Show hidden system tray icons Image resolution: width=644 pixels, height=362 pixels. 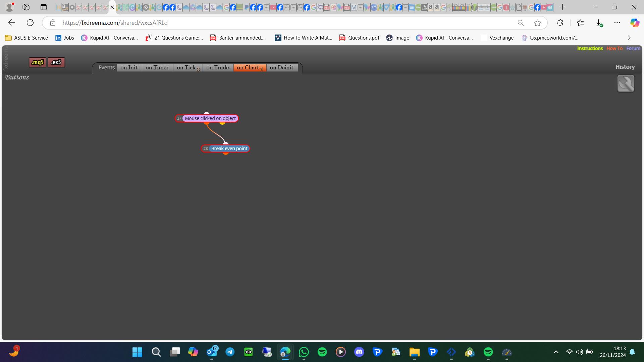(556, 352)
